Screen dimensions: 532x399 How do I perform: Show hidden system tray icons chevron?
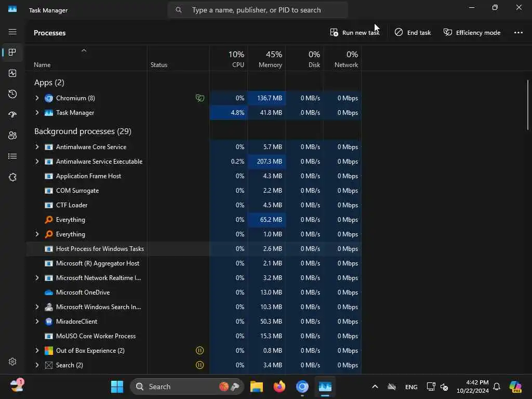(375, 387)
